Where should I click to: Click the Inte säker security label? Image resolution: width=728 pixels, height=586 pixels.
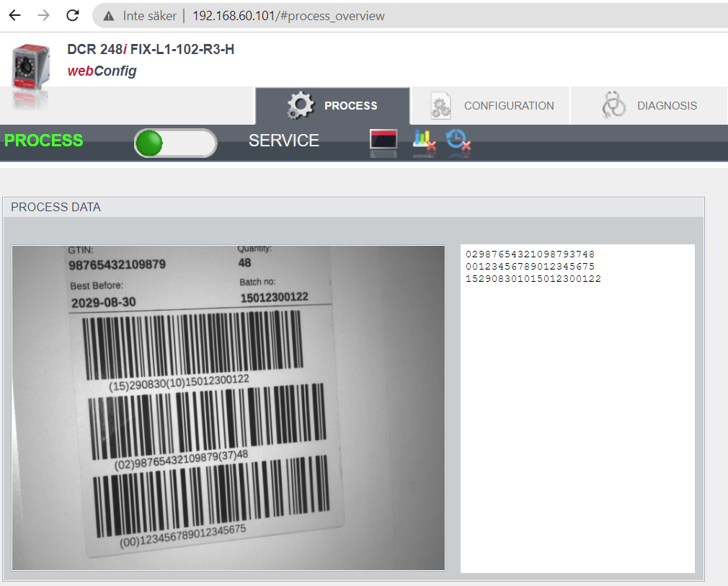(149, 16)
